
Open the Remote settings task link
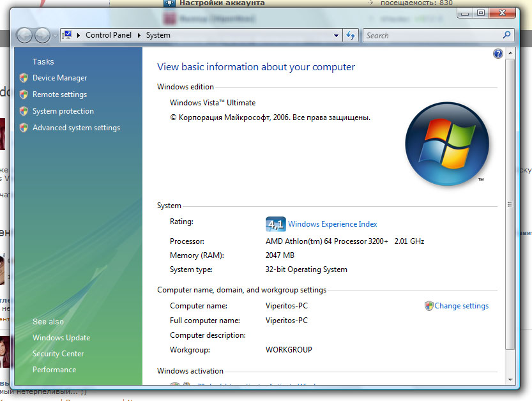click(59, 95)
